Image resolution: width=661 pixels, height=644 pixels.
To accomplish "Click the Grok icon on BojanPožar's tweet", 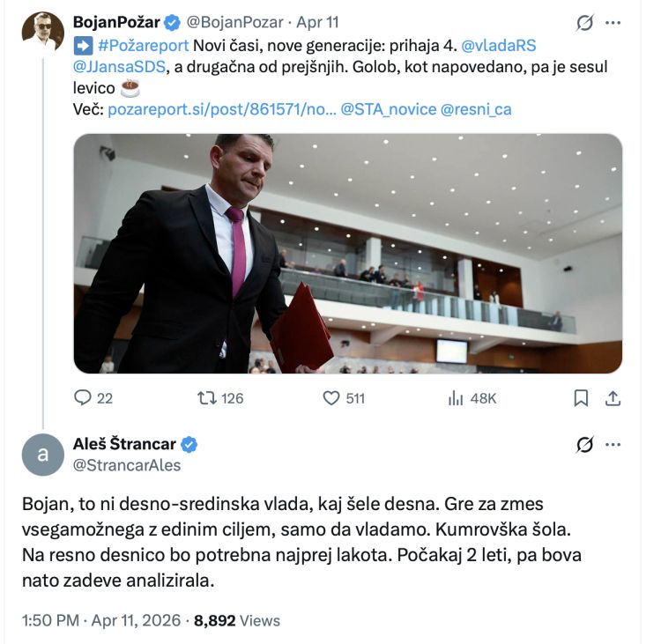I will (584, 22).
